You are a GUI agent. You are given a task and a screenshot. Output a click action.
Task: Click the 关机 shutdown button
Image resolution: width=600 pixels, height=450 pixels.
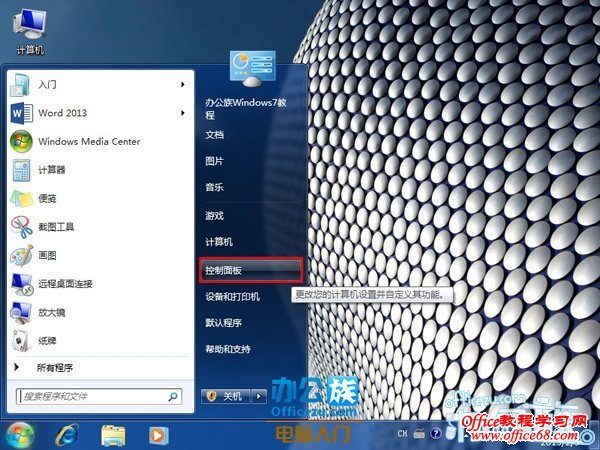click(x=226, y=396)
